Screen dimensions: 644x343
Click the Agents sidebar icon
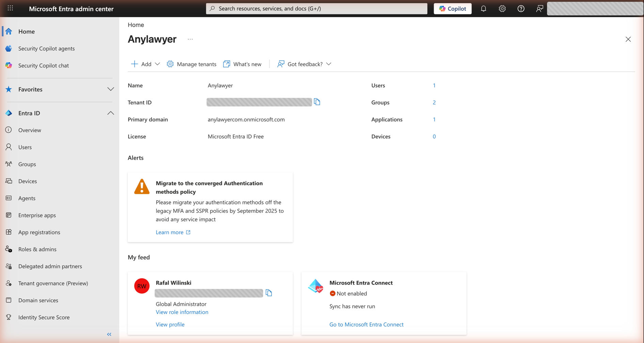(9, 198)
